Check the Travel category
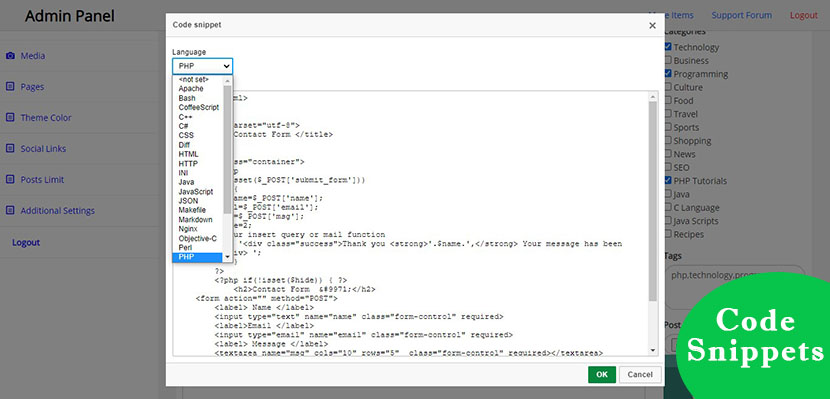Screen dimensions: 830x399 pyautogui.click(x=668, y=113)
